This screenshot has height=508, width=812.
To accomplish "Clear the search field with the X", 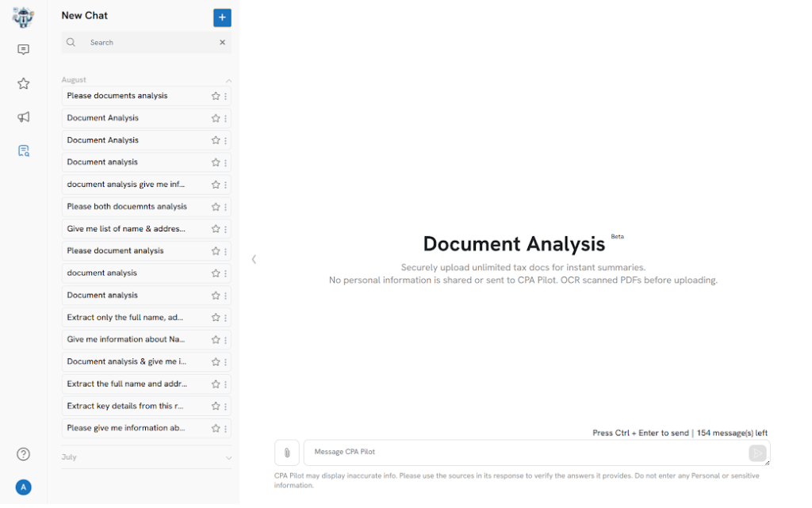I will [222, 42].
